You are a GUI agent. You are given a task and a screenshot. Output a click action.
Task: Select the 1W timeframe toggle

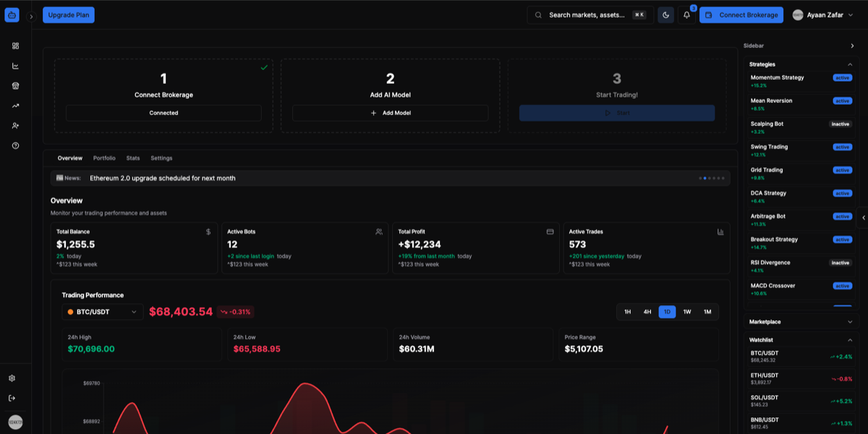[686, 311]
